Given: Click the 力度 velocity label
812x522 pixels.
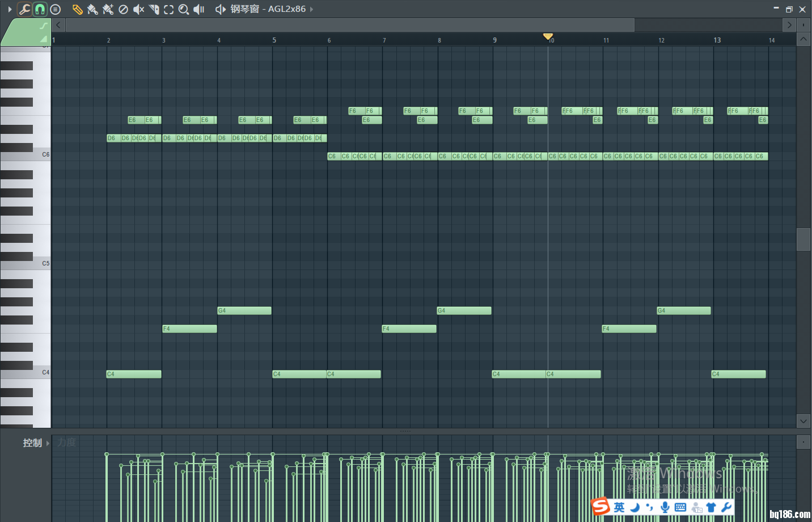Looking at the screenshot, I should [x=66, y=443].
